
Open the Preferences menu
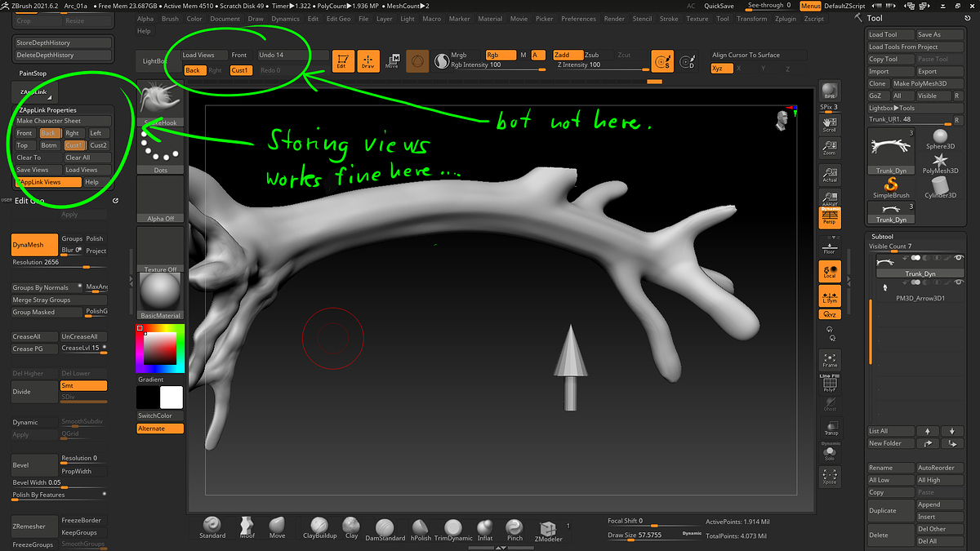[578, 19]
